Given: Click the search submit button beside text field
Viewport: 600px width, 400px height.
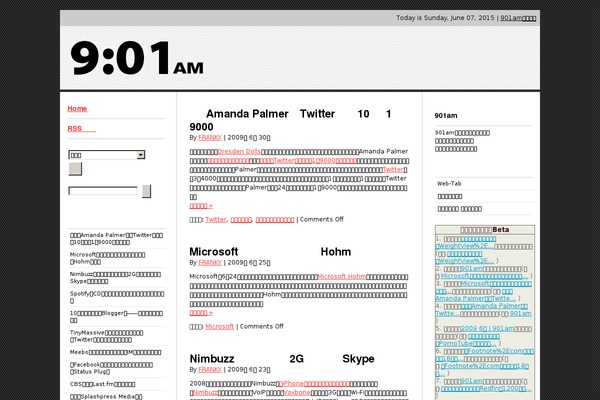Looking at the screenshot, I should coord(147,191).
